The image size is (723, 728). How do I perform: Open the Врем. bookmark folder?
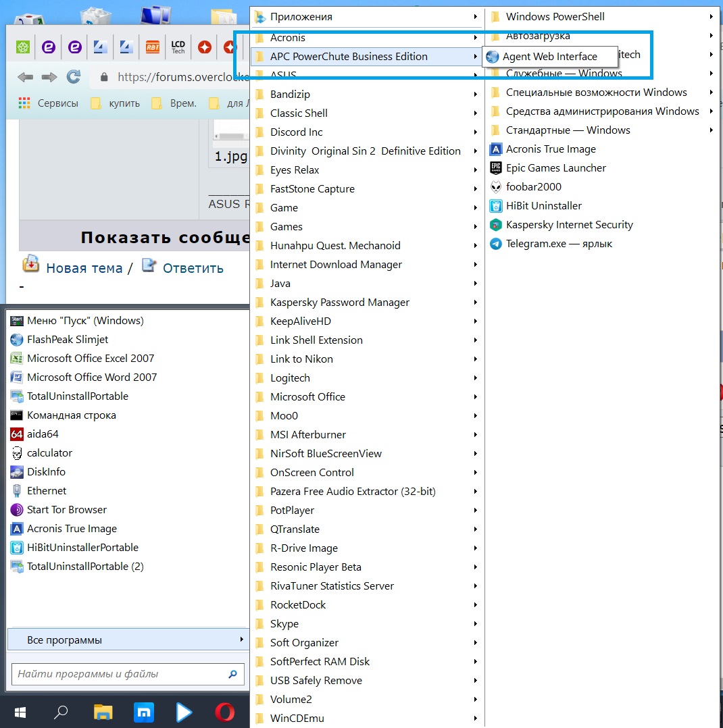tap(174, 103)
